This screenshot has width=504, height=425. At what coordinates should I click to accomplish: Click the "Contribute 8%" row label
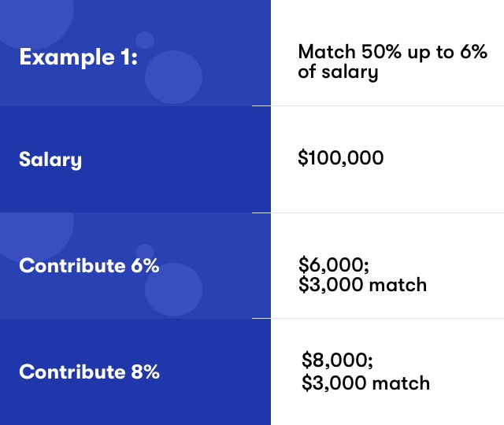point(89,371)
